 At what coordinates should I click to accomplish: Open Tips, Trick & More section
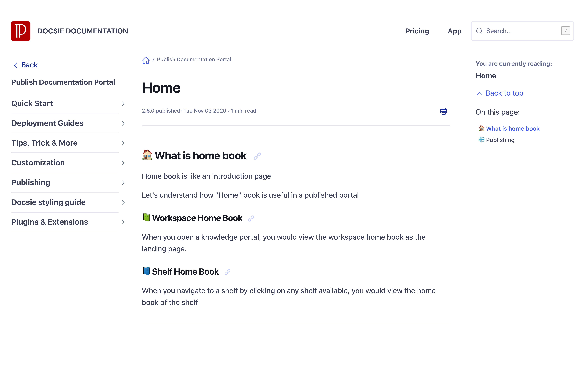(44, 143)
